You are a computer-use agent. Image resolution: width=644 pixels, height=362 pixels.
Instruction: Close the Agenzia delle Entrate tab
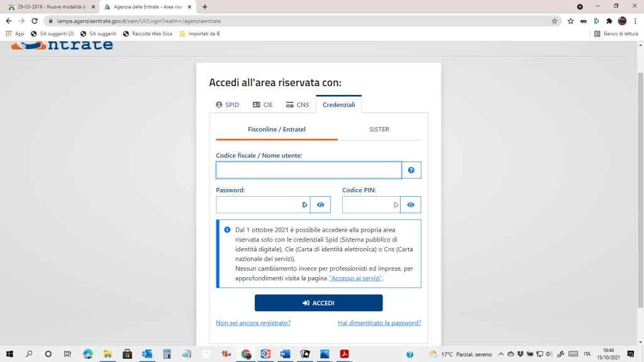[189, 6]
